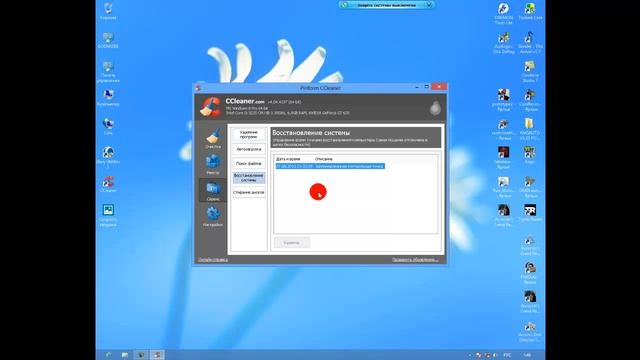
Task: Open the Auslogics Disk Defrag shortcut
Action: click(503, 43)
